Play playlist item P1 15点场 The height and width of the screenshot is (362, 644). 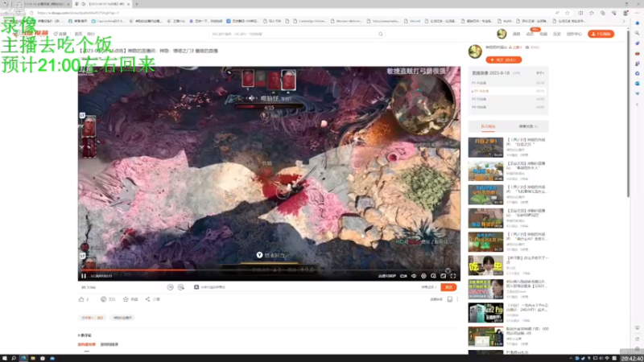click(x=509, y=83)
